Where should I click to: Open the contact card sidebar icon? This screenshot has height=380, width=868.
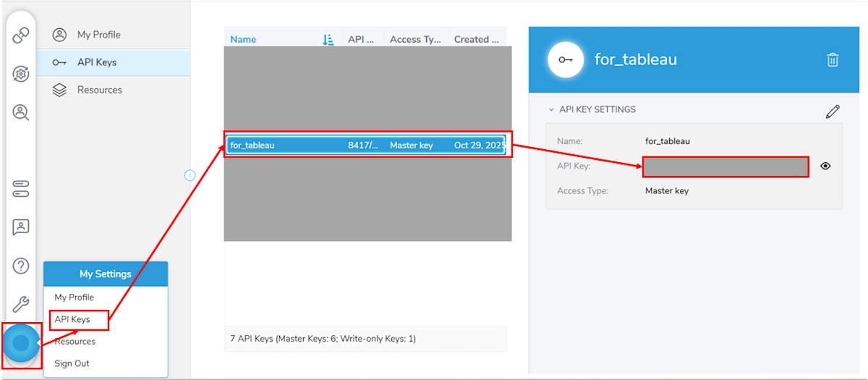click(x=21, y=227)
